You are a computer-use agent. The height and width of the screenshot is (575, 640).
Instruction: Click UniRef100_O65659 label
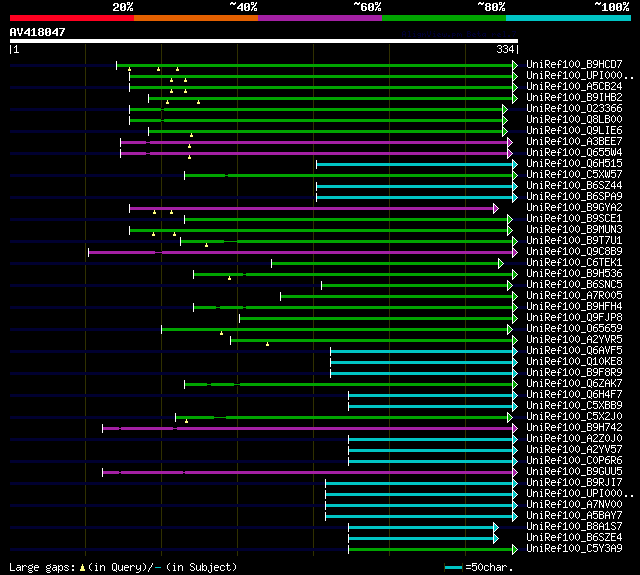coord(574,329)
